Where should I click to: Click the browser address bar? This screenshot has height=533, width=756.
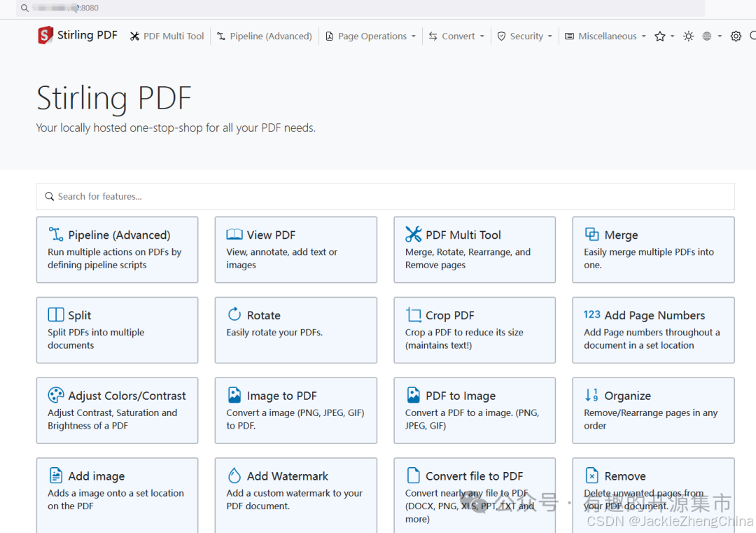click(360, 8)
